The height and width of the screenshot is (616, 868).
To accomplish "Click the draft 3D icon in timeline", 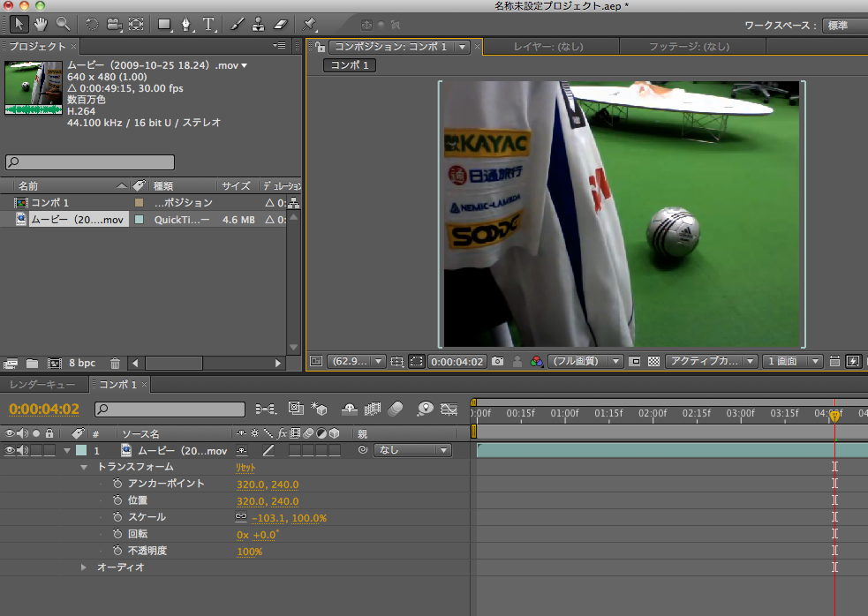I will 318,409.
